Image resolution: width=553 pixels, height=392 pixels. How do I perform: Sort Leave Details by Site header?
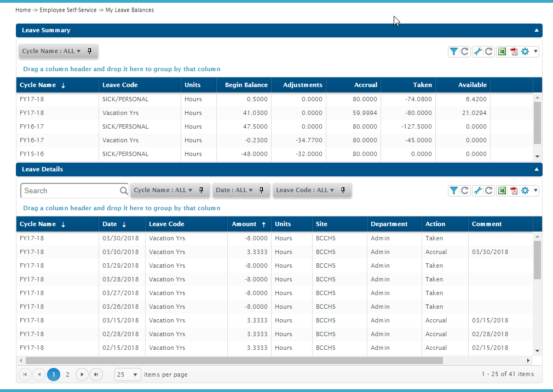pos(339,224)
